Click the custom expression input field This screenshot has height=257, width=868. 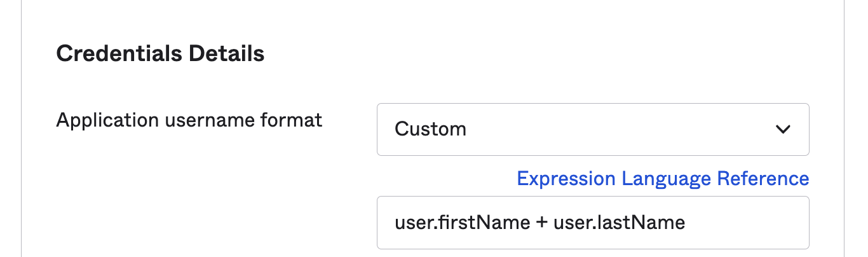[x=592, y=223]
